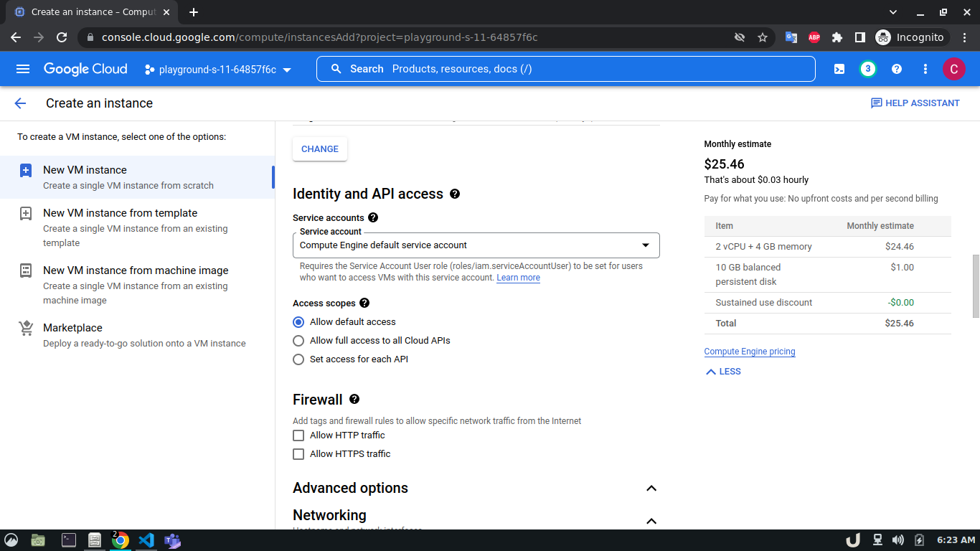Open the three-dot settings menu in header
980x551 pixels.
(925, 69)
